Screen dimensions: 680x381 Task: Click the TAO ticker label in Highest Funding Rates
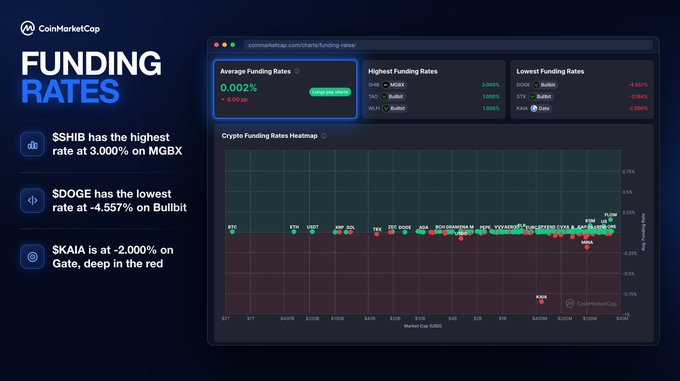click(373, 97)
